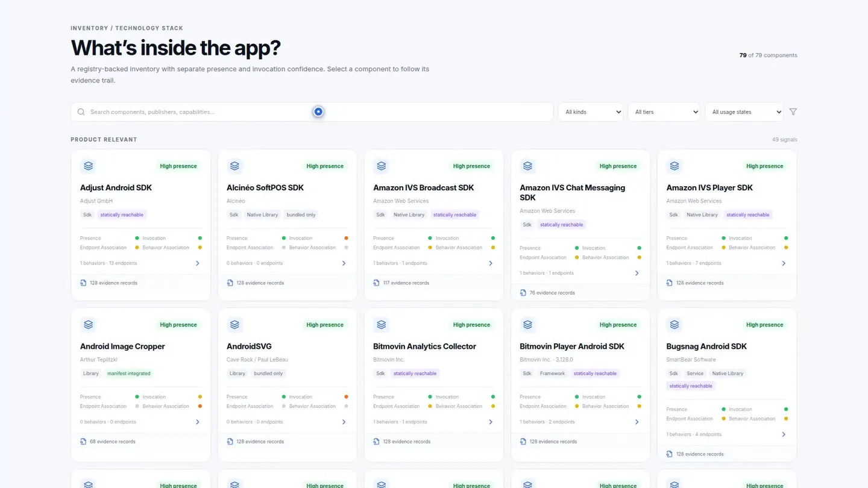Expand Bitmovin Analytics Collector behaviors chevron

click(x=490, y=422)
